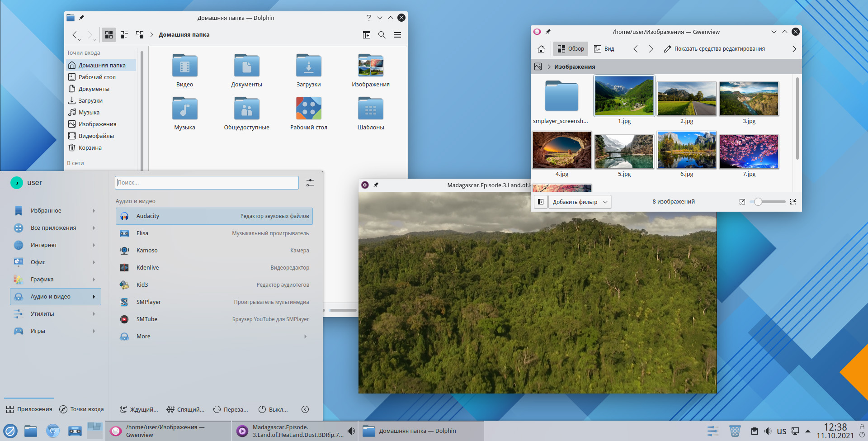Go to Gwenview start page home icon
Screen dimensions: 868x441
[x=541, y=49]
